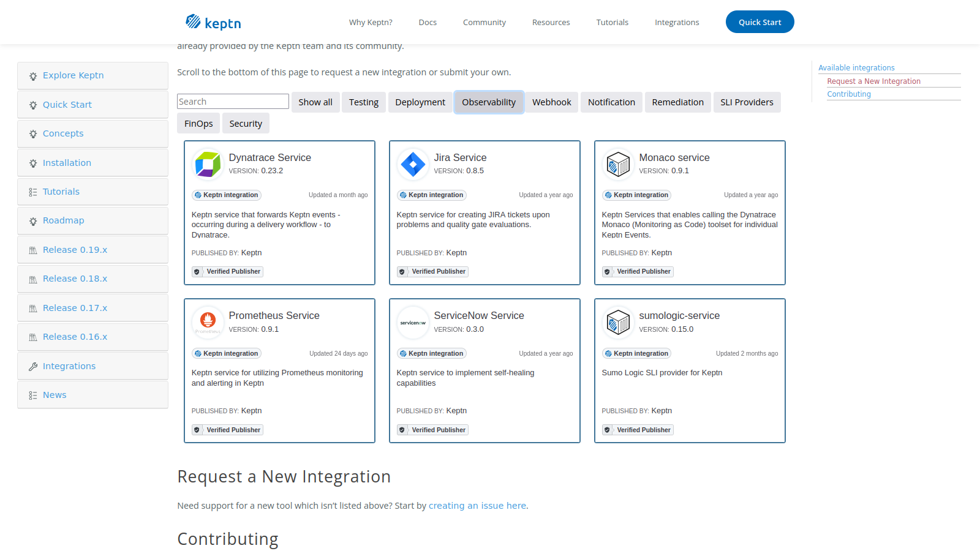Jump to Request a New Integration in outline

coord(873,81)
